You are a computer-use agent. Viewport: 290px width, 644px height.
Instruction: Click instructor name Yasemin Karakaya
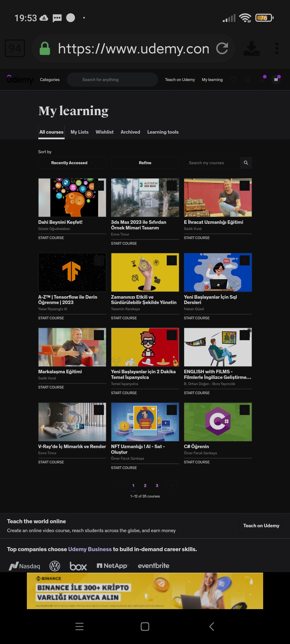click(x=125, y=309)
